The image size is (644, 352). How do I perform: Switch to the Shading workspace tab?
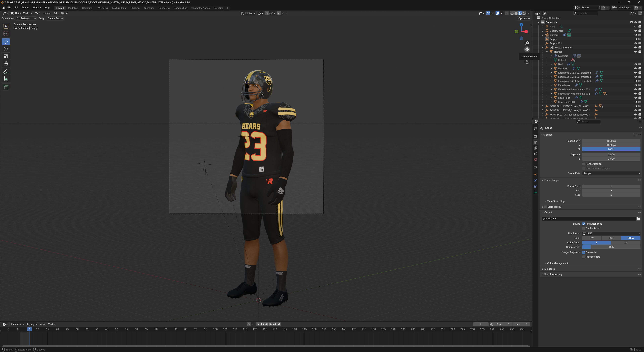[x=135, y=8]
